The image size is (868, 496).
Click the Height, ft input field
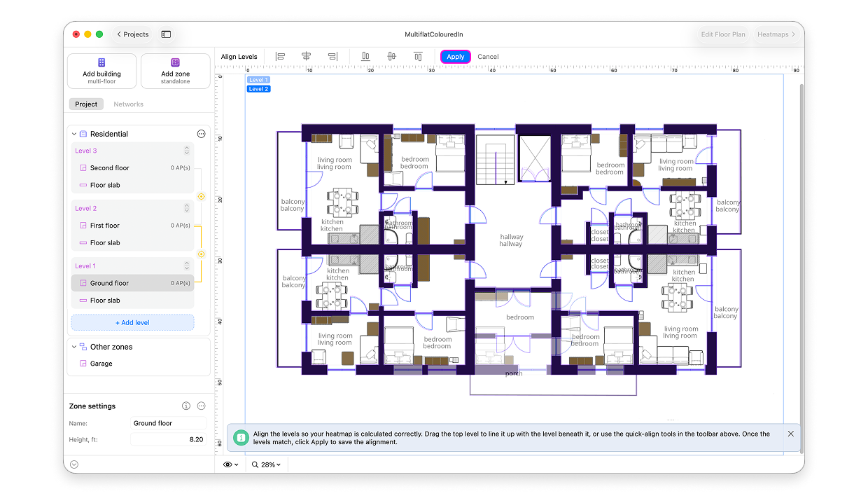click(x=169, y=440)
